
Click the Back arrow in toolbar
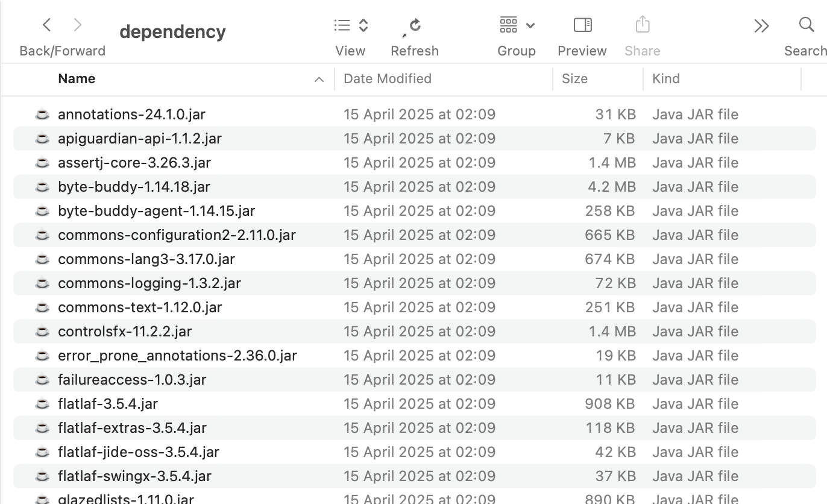click(x=47, y=25)
